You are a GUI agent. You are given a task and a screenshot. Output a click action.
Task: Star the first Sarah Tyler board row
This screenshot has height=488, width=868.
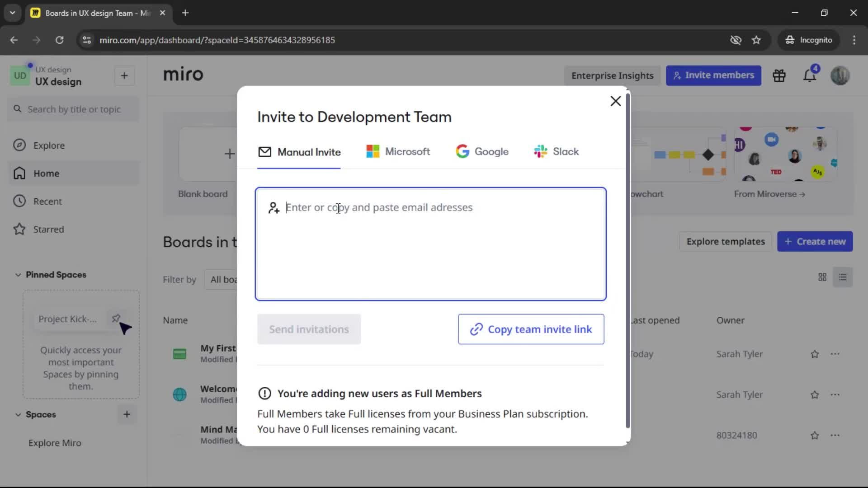815,354
